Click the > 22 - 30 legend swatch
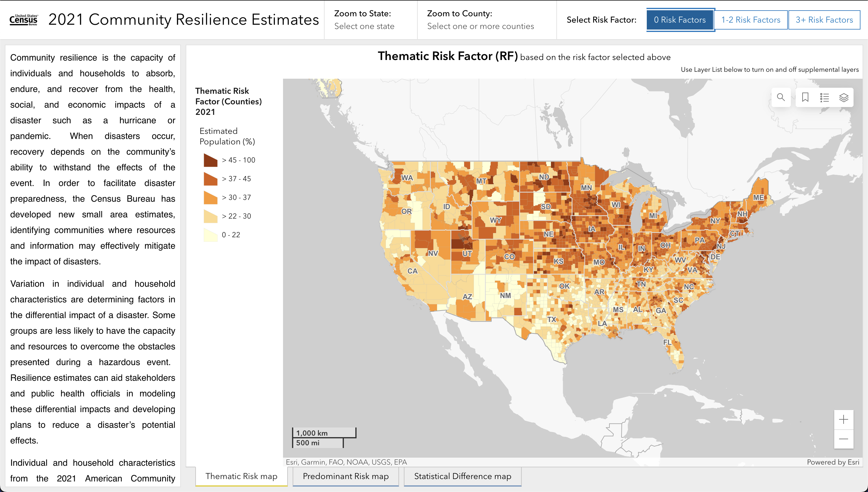This screenshot has height=492, width=868. coord(210,216)
